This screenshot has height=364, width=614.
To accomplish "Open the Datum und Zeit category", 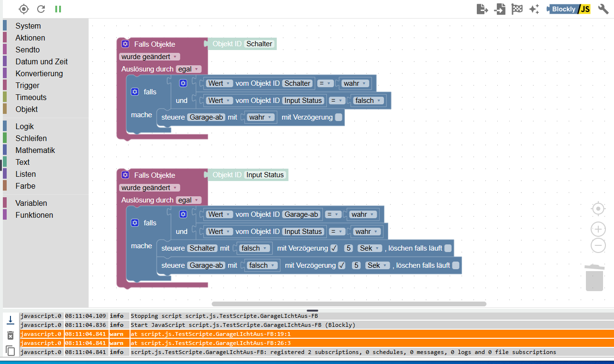I will coord(41,61).
